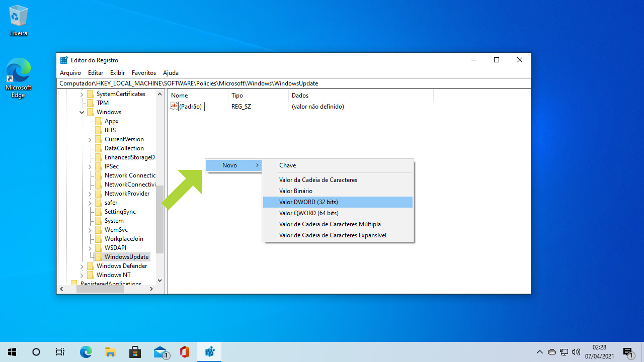
Task: Open the Editar menu
Action: click(x=96, y=73)
